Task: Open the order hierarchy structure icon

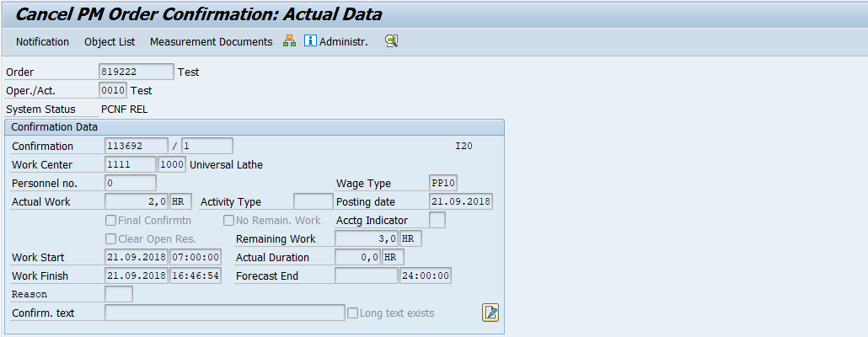Action: click(x=290, y=41)
